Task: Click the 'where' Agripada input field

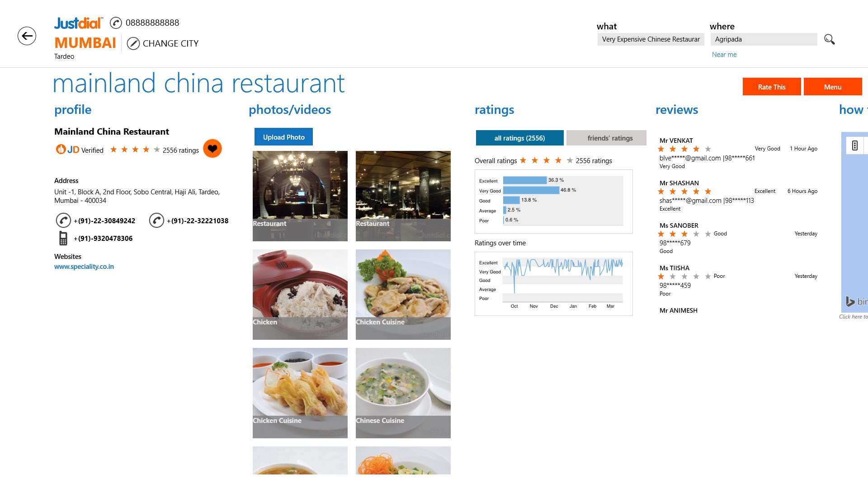Action: tap(764, 39)
